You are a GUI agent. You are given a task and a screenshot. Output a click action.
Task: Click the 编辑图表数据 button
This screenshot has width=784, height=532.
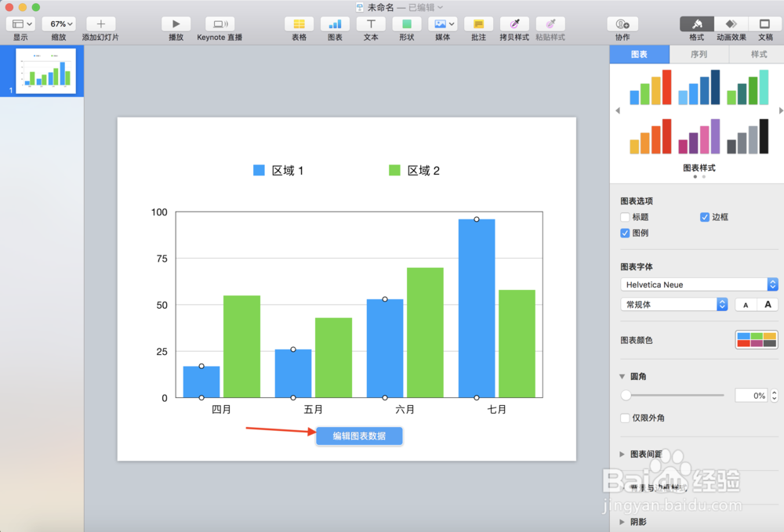tap(359, 436)
